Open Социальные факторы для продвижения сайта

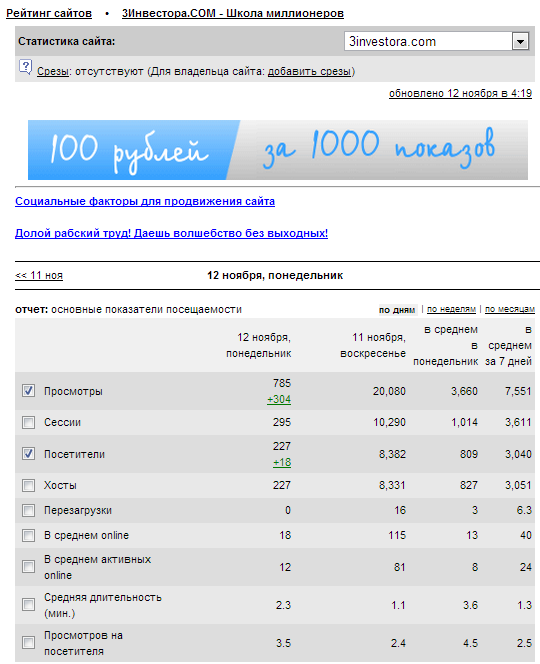(145, 201)
